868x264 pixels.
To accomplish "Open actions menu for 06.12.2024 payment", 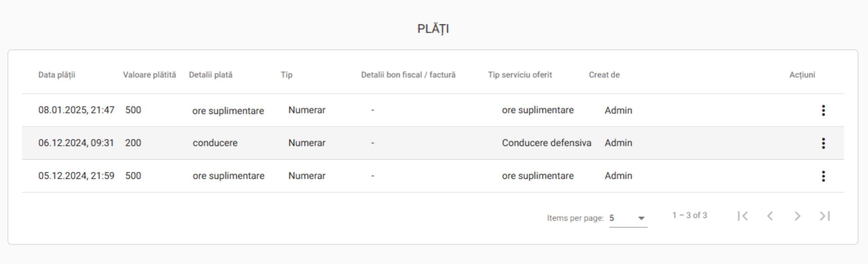I will tap(823, 143).
